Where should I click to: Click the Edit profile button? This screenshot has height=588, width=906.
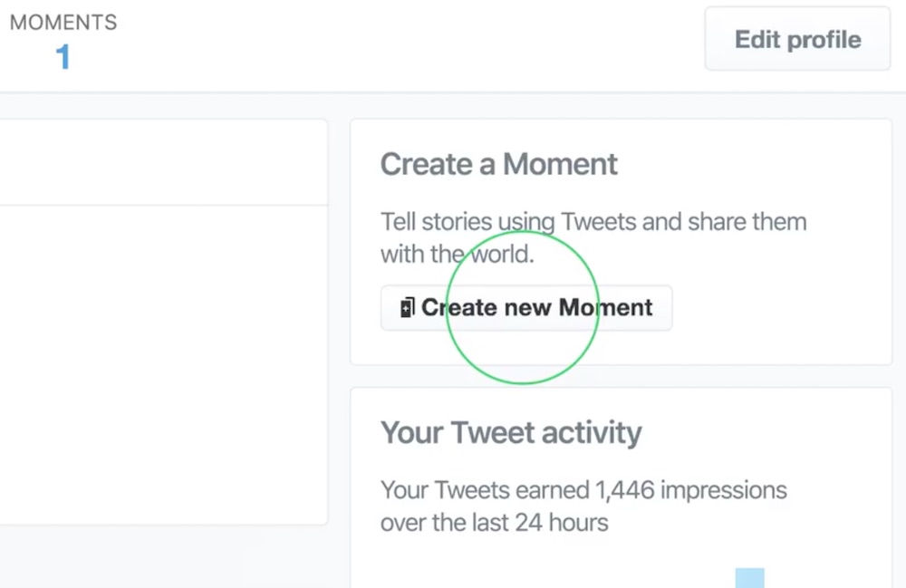click(x=797, y=39)
